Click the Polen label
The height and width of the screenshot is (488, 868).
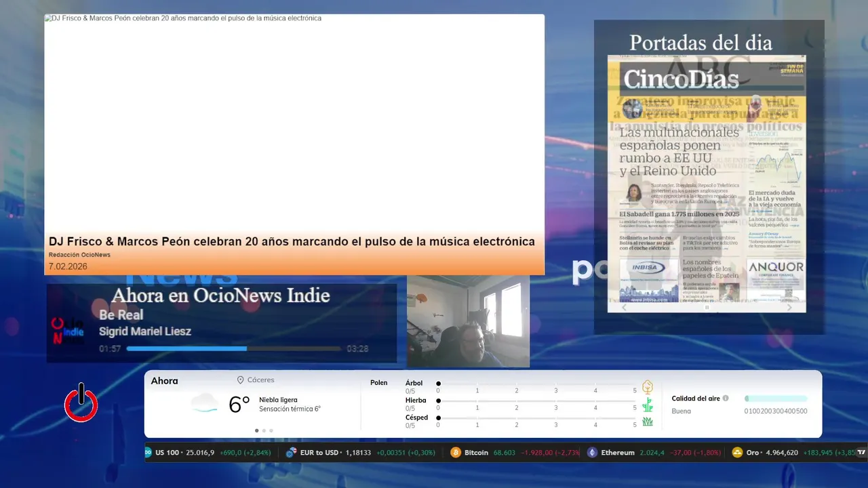coord(379,383)
